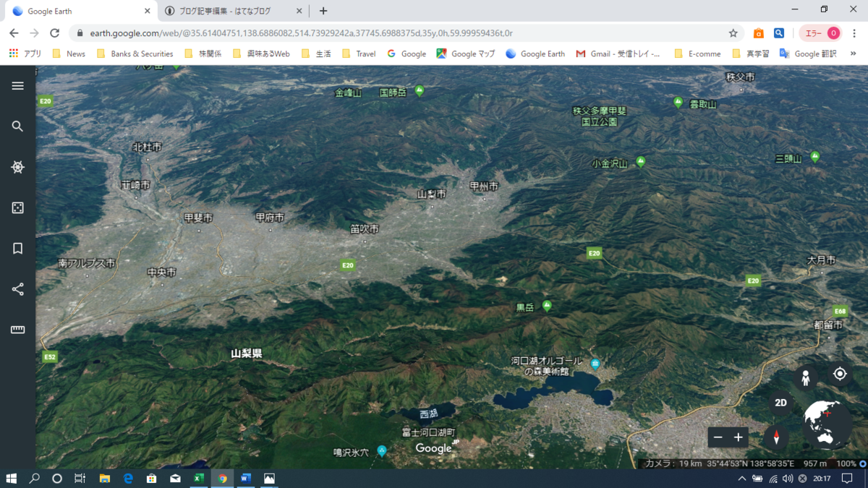Viewport: 868px width, 488px height.
Task: Open the Google マップ bookmark
Action: click(466, 53)
